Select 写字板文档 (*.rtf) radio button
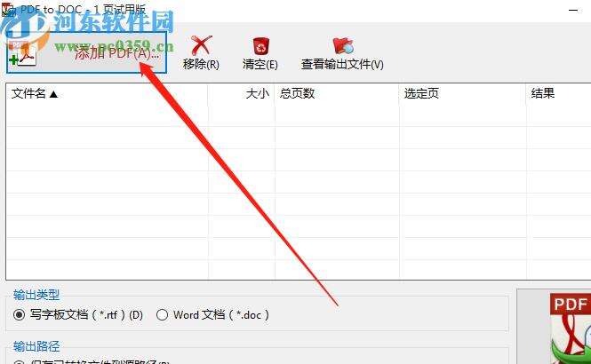The width and height of the screenshot is (591, 364). coord(19,314)
